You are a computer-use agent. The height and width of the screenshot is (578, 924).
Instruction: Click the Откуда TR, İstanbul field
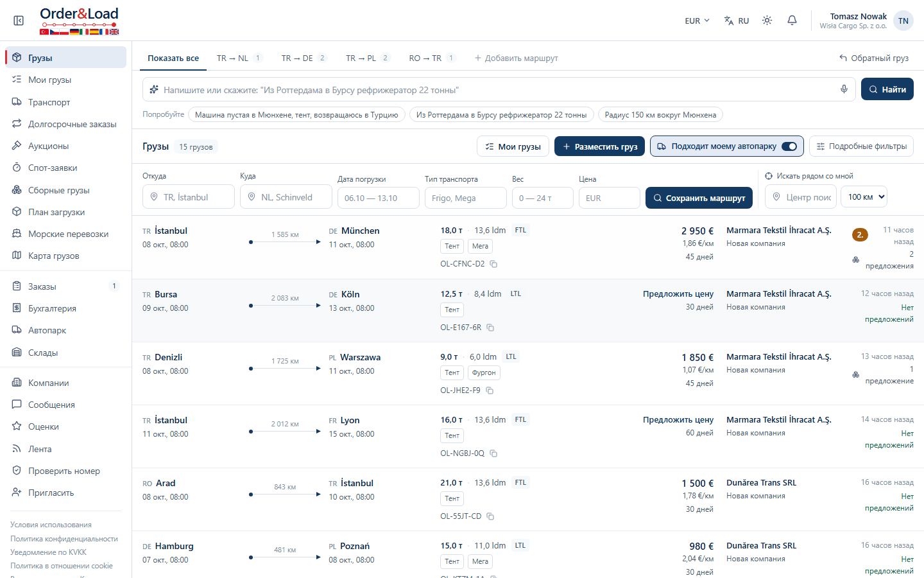[x=189, y=197]
